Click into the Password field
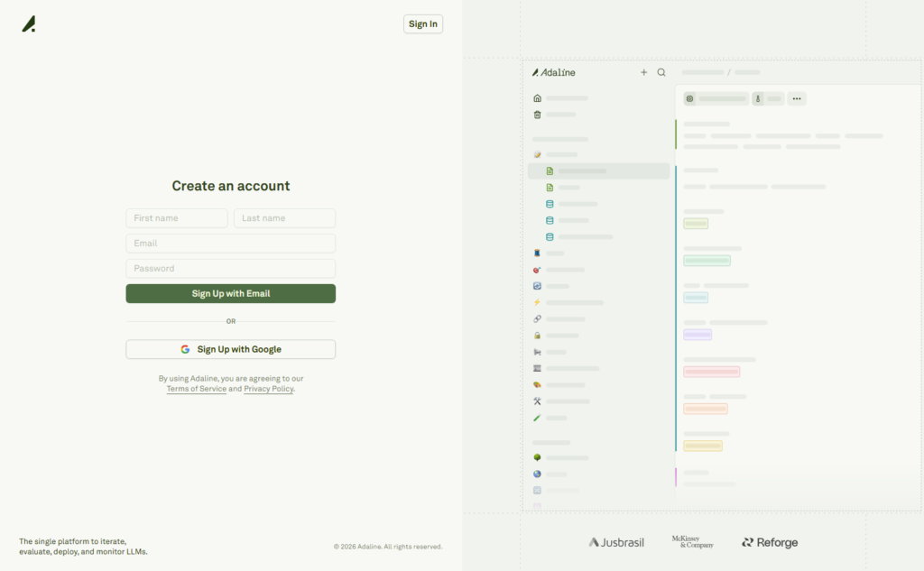 point(230,269)
